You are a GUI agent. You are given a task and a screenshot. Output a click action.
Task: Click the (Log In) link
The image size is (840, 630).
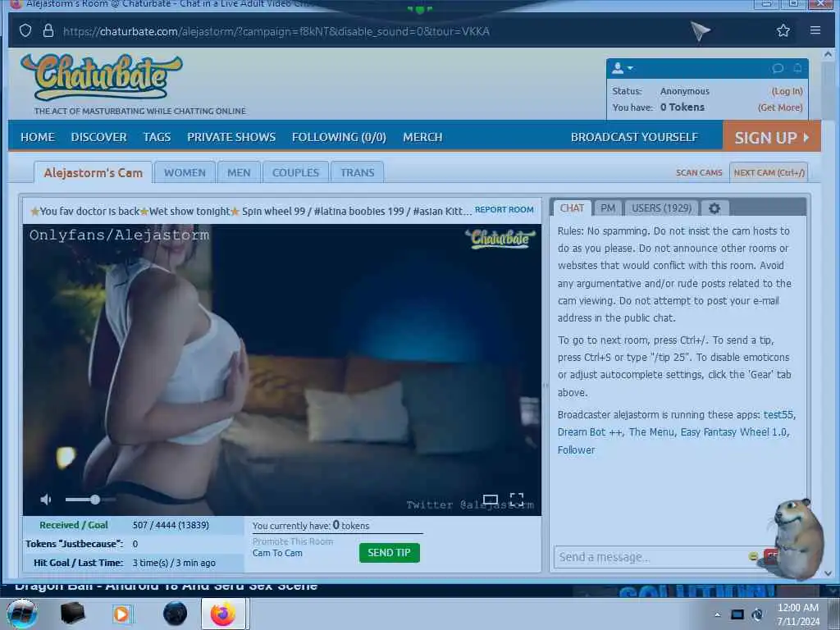tap(787, 91)
